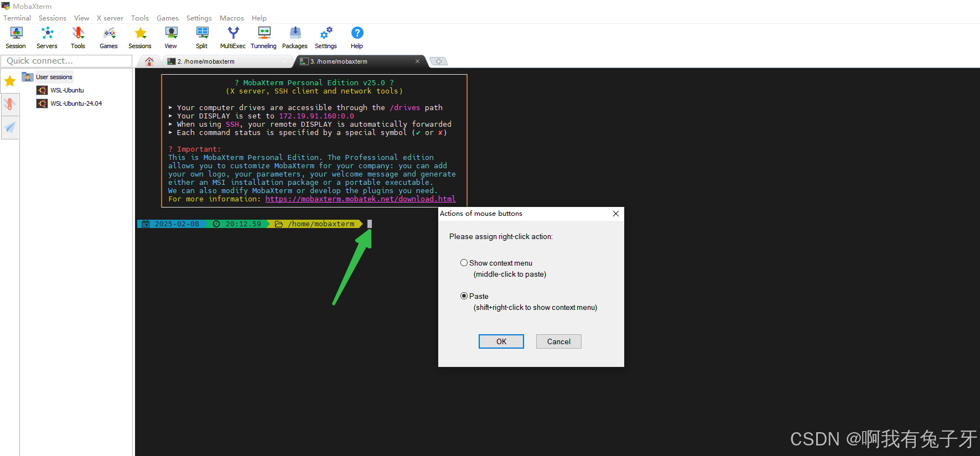The width and height of the screenshot is (980, 456).
Task: Open the Help menu in menu bar
Action: click(259, 18)
